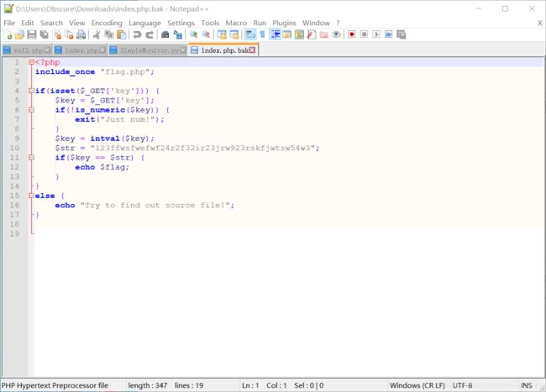This screenshot has width=546, height=392.
Task: Save the file with the floppy disk icon
Action: pyautogui.click(x=32, y=34)
